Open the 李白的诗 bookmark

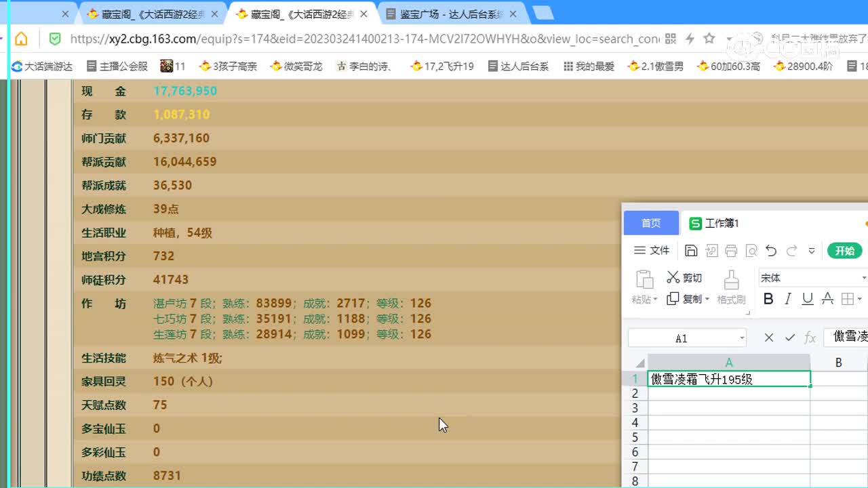point(366,66)
